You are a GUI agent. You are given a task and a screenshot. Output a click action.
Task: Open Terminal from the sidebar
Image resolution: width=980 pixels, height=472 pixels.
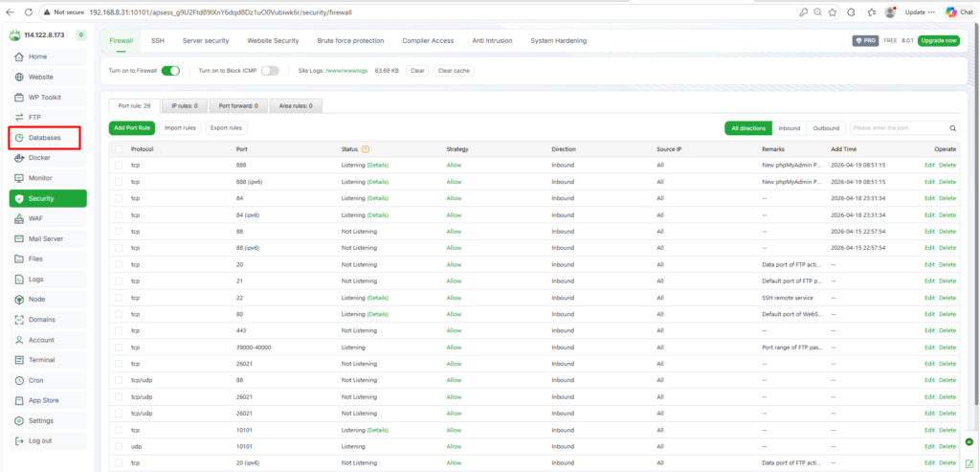[20, 360]
